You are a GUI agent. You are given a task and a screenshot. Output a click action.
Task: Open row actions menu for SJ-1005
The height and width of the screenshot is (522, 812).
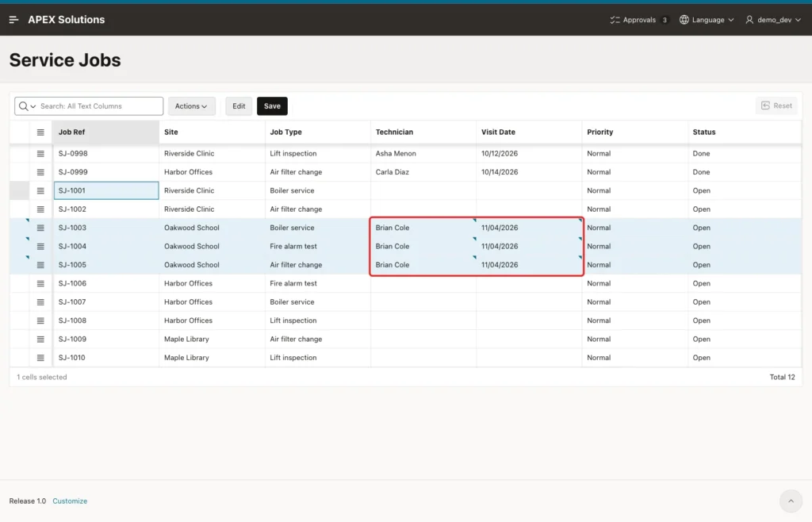pos(40,265)
